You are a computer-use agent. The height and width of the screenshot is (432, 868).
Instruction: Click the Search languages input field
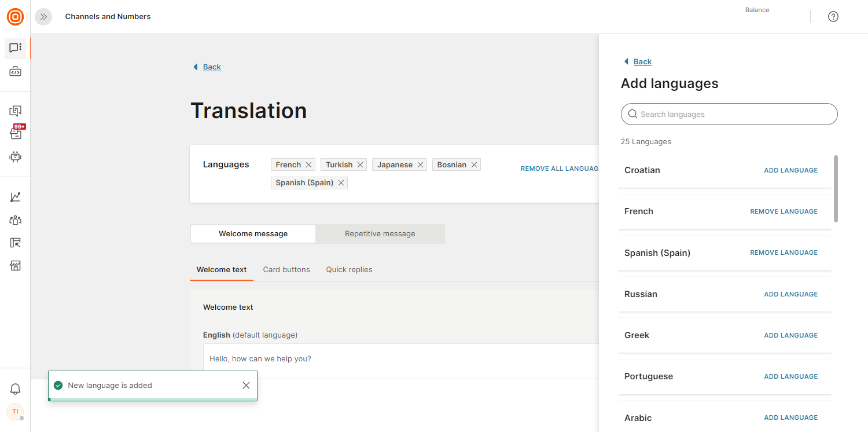click(x=729, y=115)
